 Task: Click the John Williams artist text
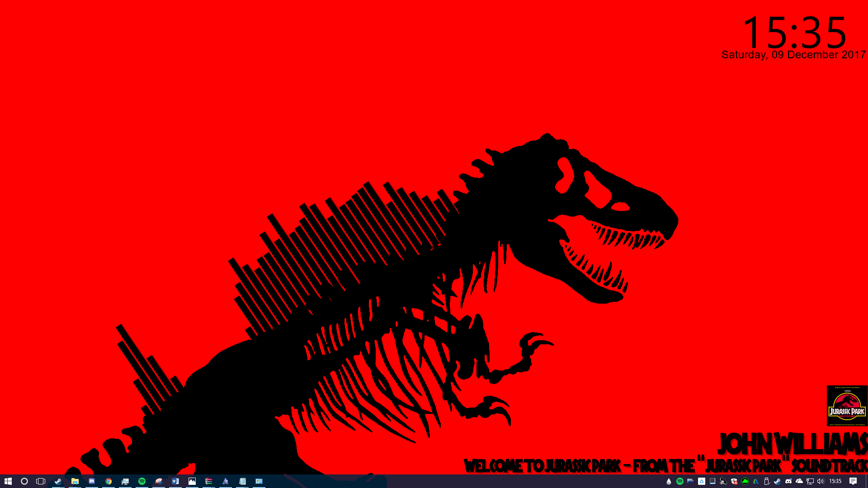point(793,444)
